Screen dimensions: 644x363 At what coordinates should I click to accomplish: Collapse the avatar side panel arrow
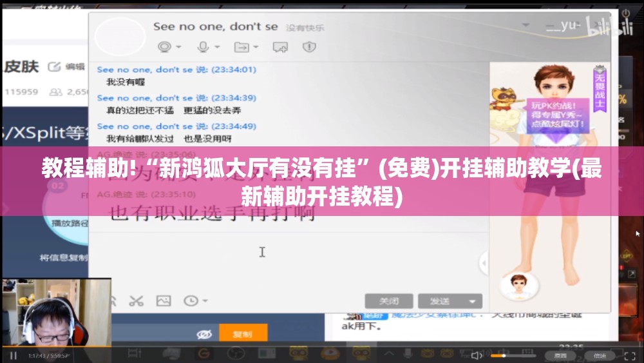484,262
